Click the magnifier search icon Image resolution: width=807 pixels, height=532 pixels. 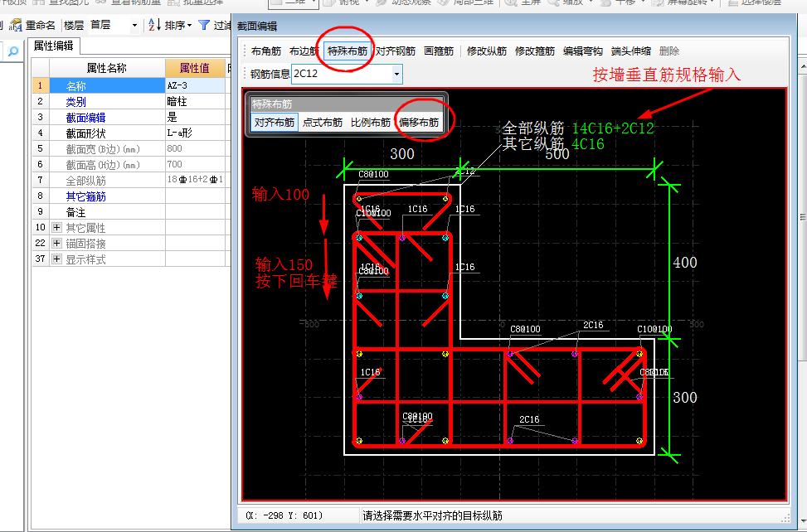(13, 51)
